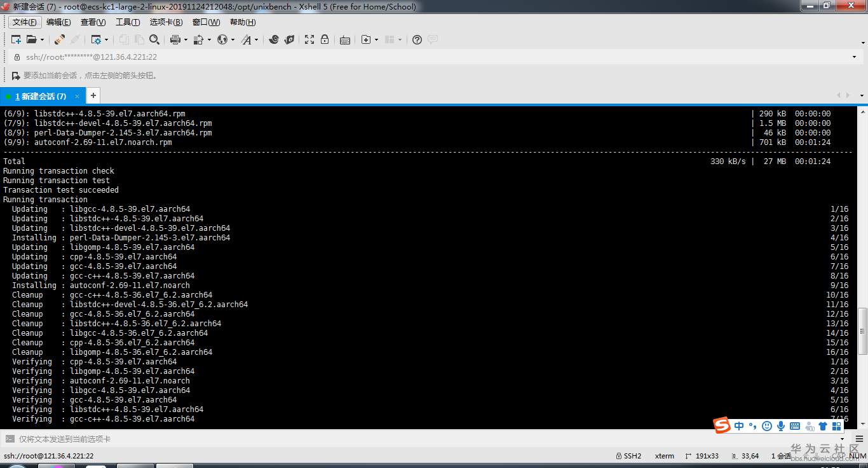Image resolution: width=868 pixels, height=468 pixels.
Task: Open the 查看(V) menu
Action: coord(93,22)
